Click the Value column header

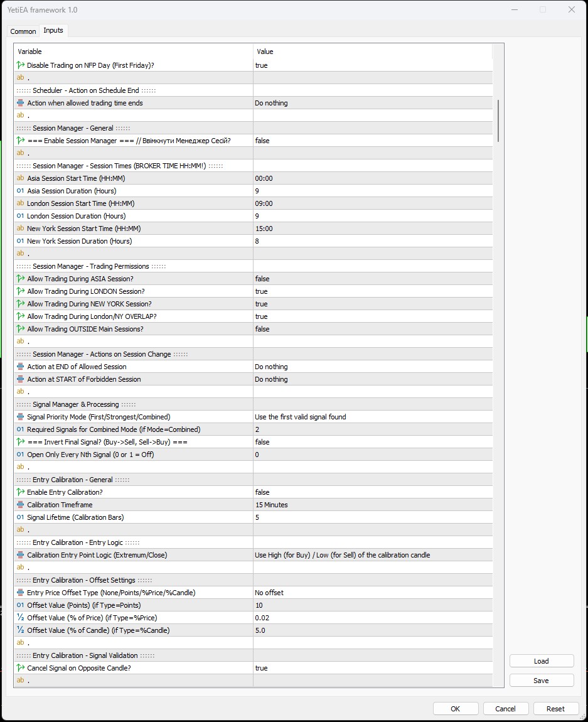point(373,51)
